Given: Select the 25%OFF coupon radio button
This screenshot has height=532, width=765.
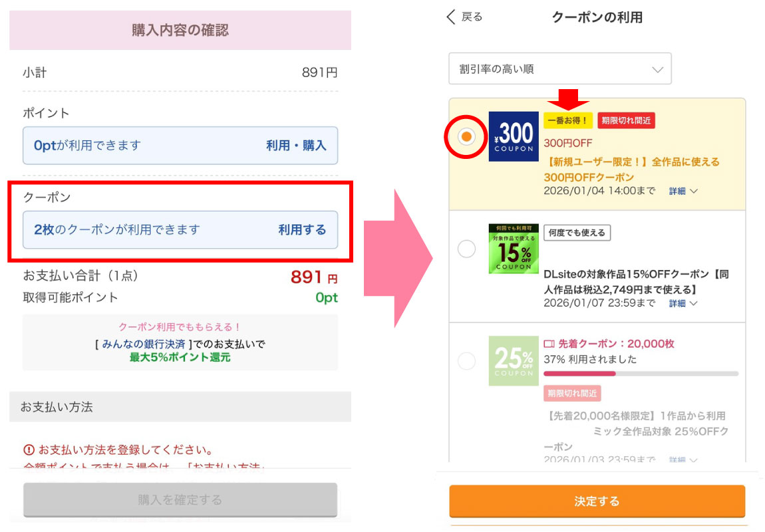Looking at the screenshot, I should click(467, 361).
